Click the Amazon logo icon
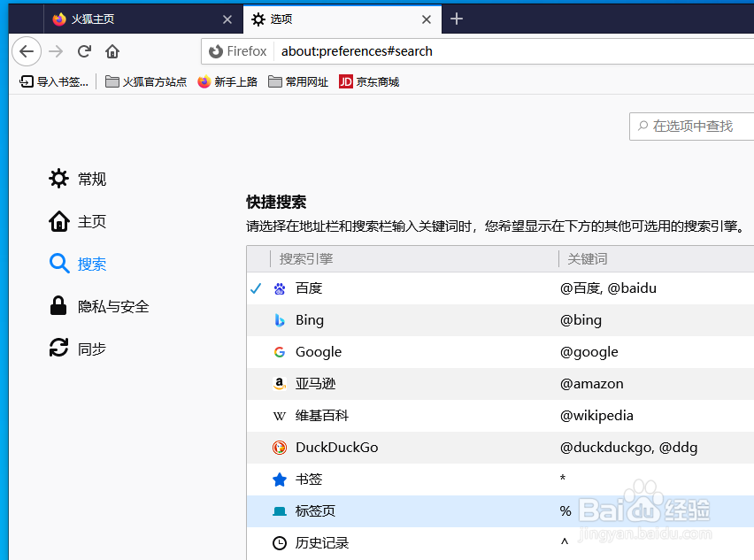The height and width of the screenshot is (560, 754). click(x=280, y=384)
